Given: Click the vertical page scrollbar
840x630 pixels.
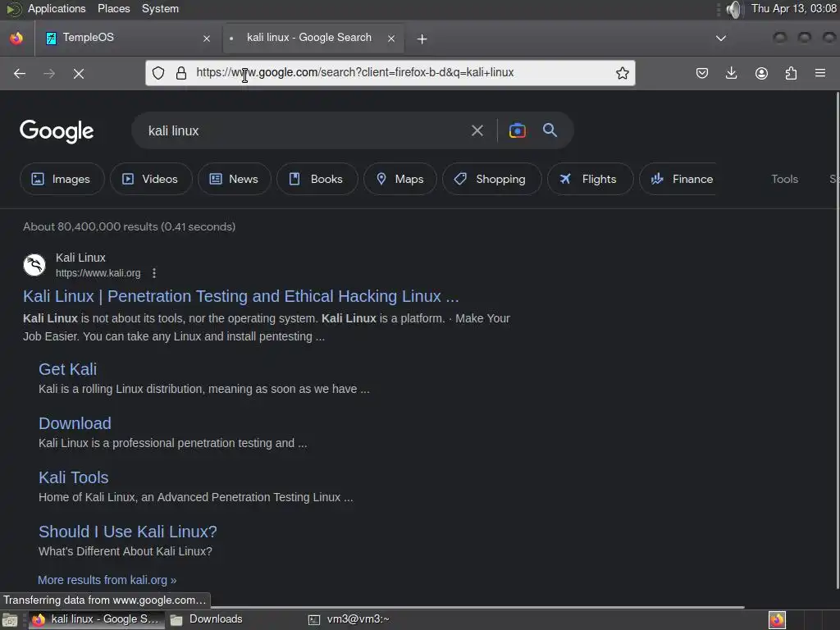Looking at the screenshot, I should coord(838,340).
